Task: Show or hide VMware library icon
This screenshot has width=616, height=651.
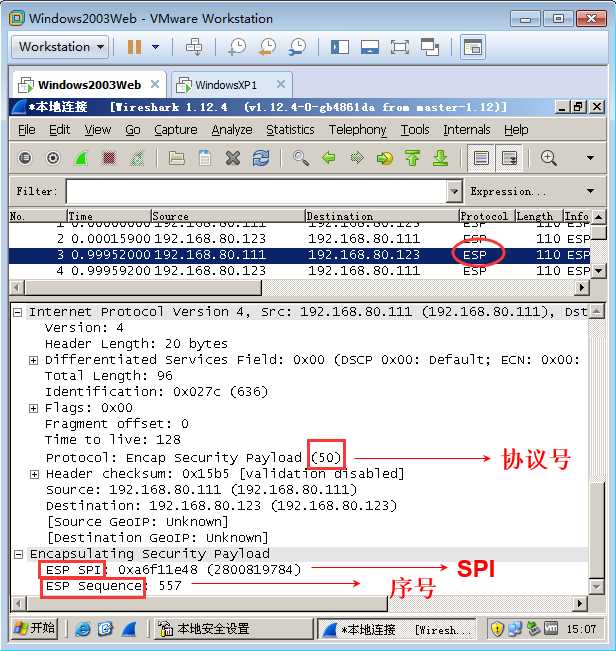Action: (340, 47)
